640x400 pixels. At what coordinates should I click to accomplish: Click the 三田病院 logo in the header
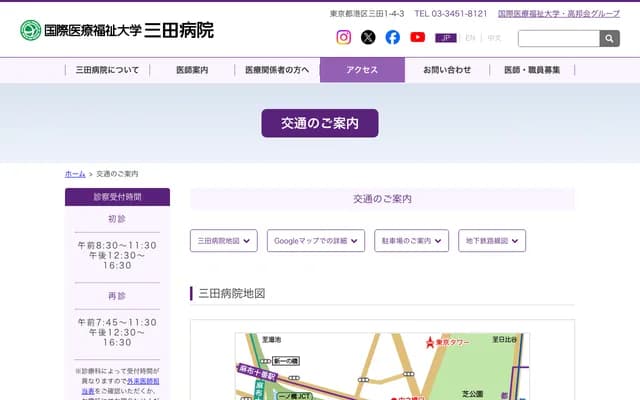click(117, 30)
